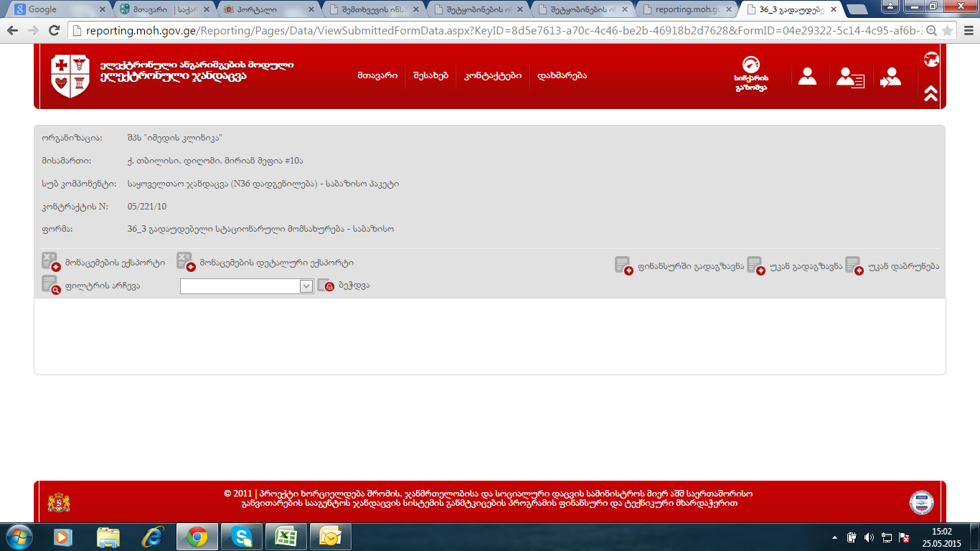This screenshot has width=980, height=551.
Task: Click the speed test gauge icon
Action: pos(751,65)
